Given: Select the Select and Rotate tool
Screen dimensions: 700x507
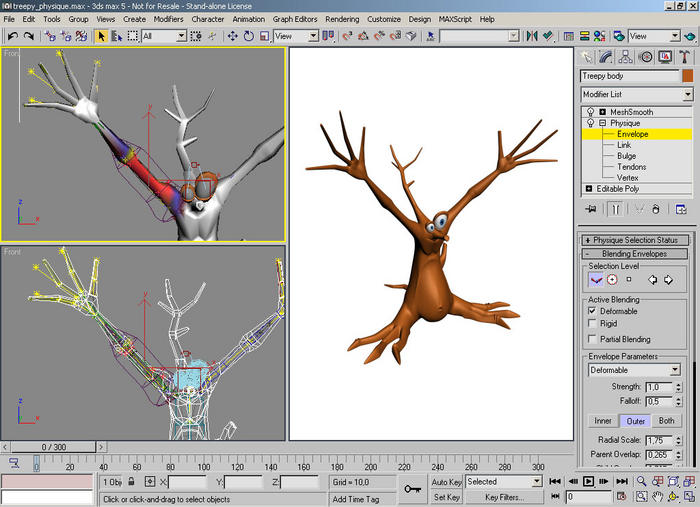Looking at the screenshot, I should (249, 36).
